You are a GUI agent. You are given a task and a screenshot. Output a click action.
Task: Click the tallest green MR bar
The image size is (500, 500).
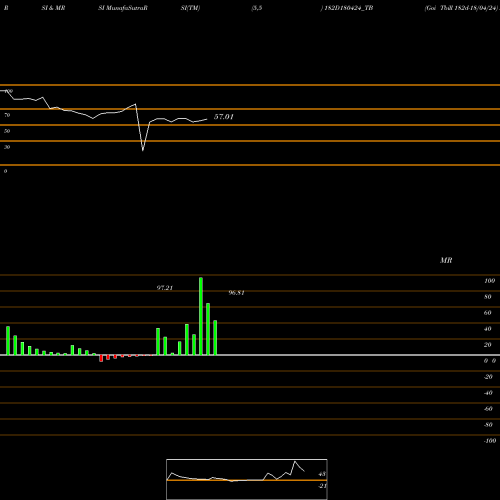201,316
